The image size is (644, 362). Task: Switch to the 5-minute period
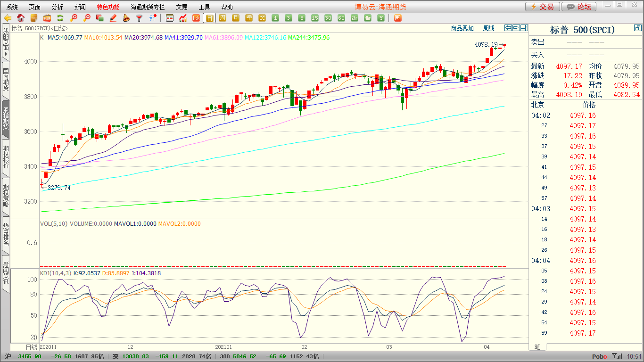click(x=302, y=18)
